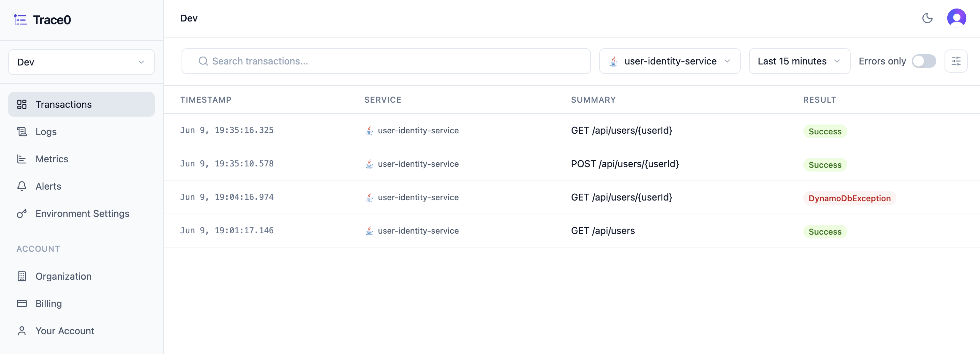Open the Organization page
980x354 pixels.
(x=82, y=276)
